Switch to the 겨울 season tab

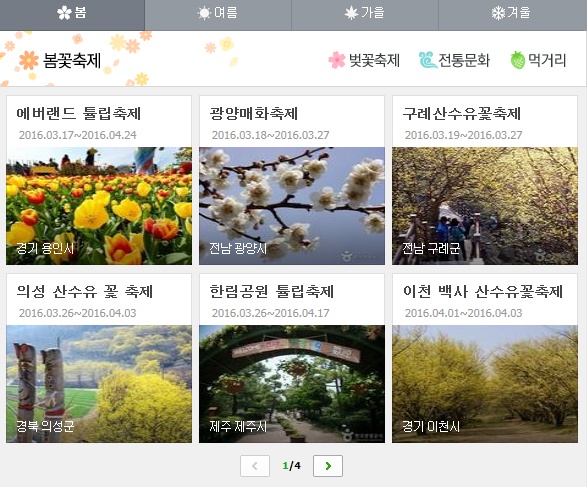(x=513, y=15)
